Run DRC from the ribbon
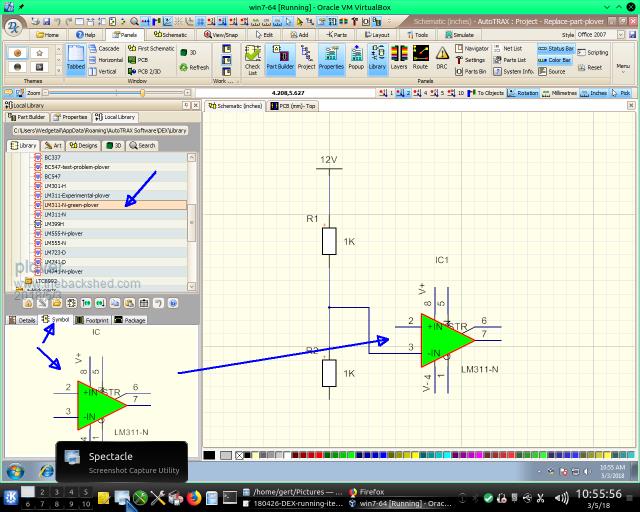 click(441, 58)
